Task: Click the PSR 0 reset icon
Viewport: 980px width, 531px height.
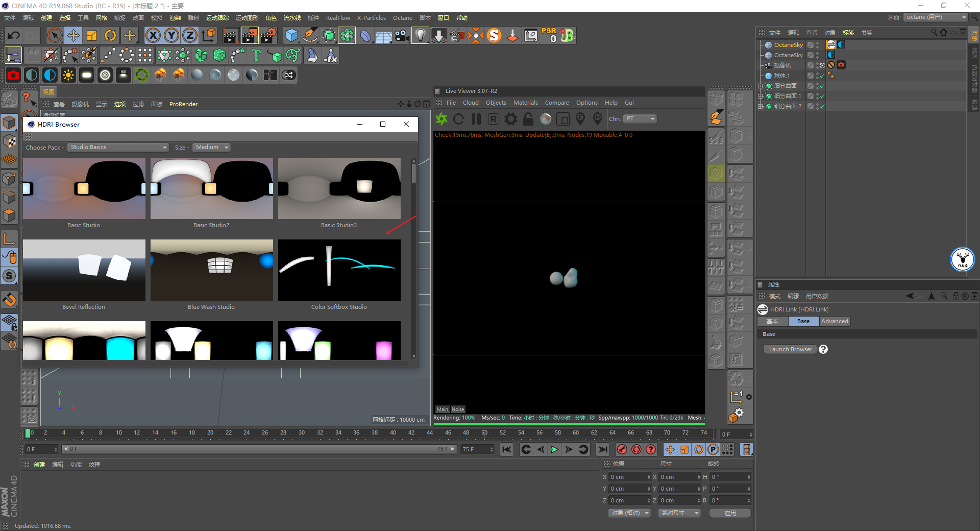Action: (x=549, y=35)
